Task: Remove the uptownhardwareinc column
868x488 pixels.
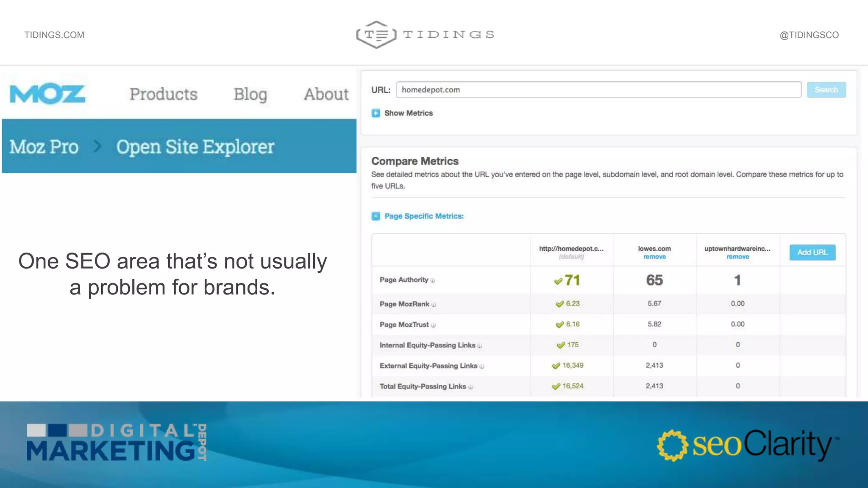Action: click(737, 257)
